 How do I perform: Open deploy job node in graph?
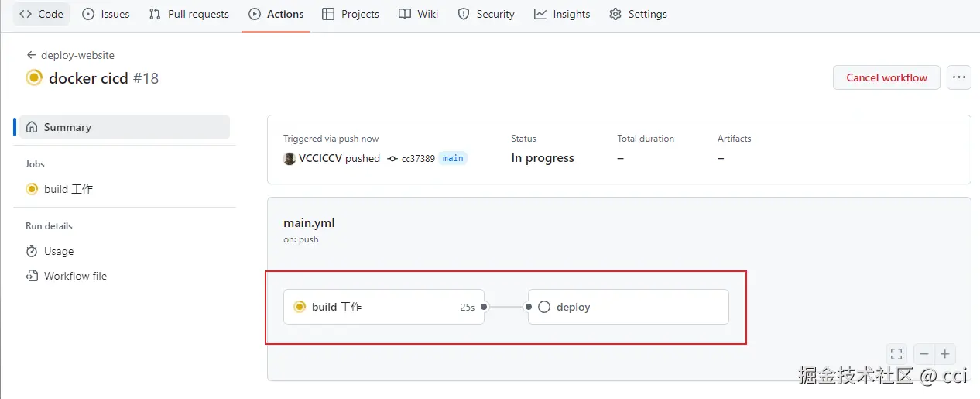628,307
